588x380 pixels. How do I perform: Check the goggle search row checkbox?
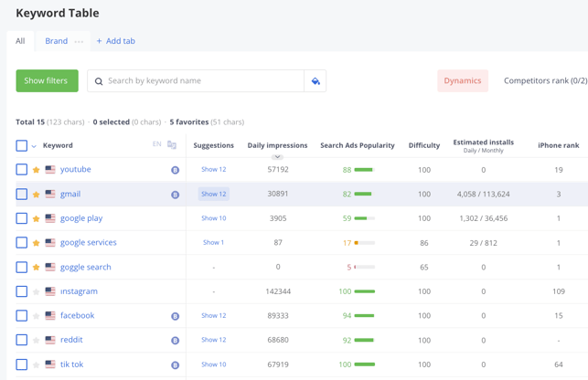(22, 268)
